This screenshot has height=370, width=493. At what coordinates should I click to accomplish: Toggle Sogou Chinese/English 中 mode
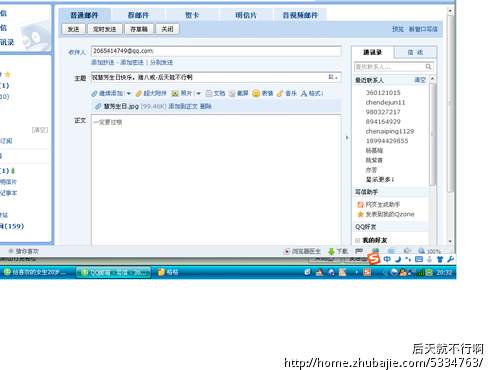click(x=387, y=259)
